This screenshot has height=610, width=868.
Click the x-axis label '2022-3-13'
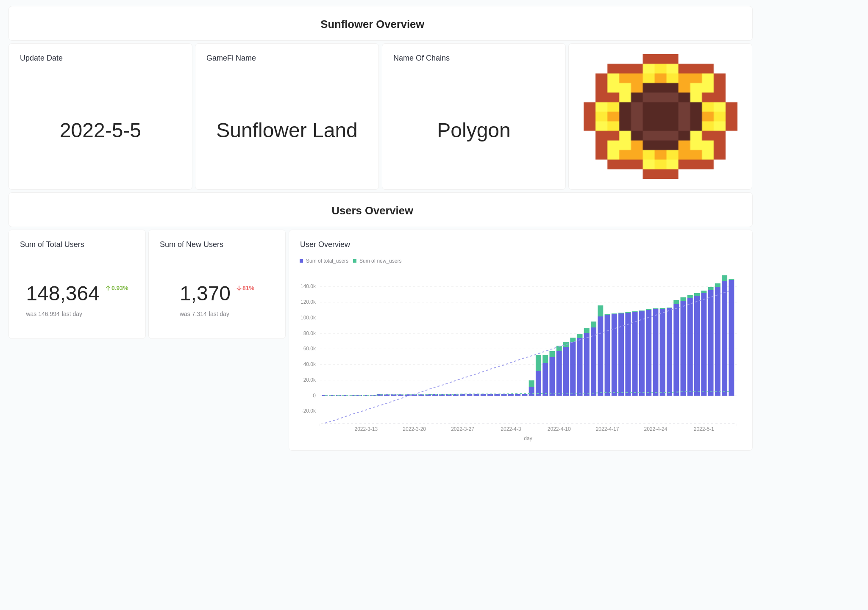366,429
